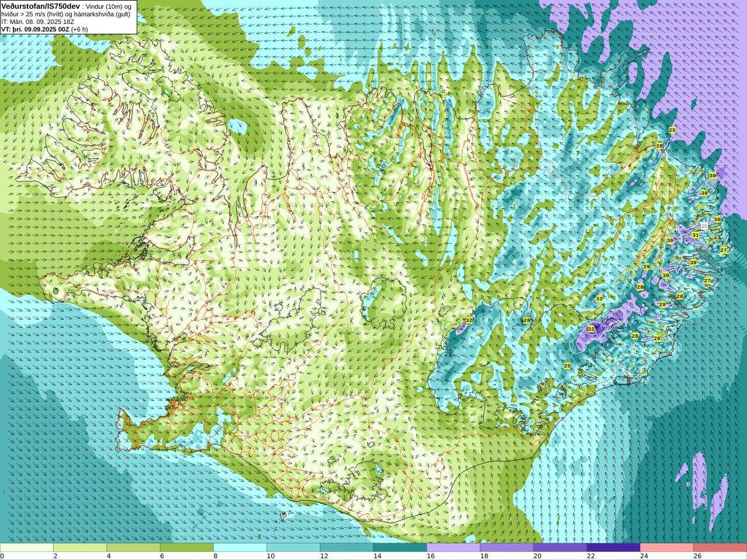Select the salmon red legend swatch above 26 m/s
The image size is (747, 560).
tap(720, 548)
